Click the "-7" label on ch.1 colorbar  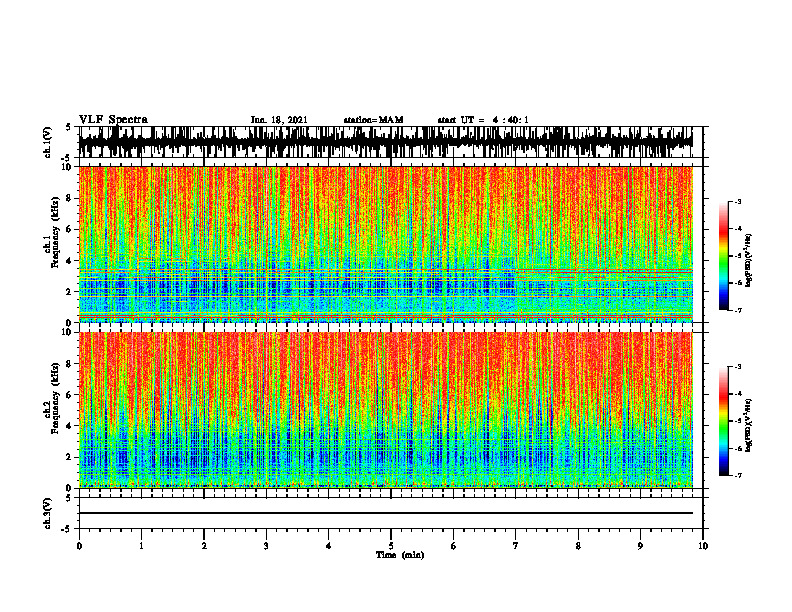point(738,310)
